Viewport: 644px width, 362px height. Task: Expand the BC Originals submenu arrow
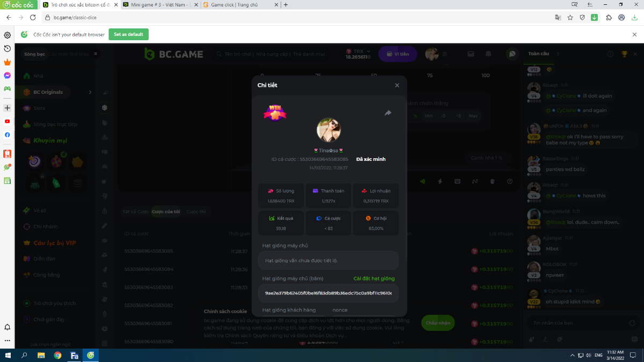pos(90,92)
